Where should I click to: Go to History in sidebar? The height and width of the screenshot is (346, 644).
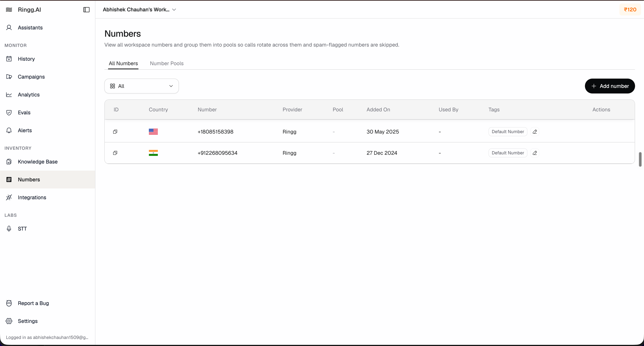tap(48, 59)
